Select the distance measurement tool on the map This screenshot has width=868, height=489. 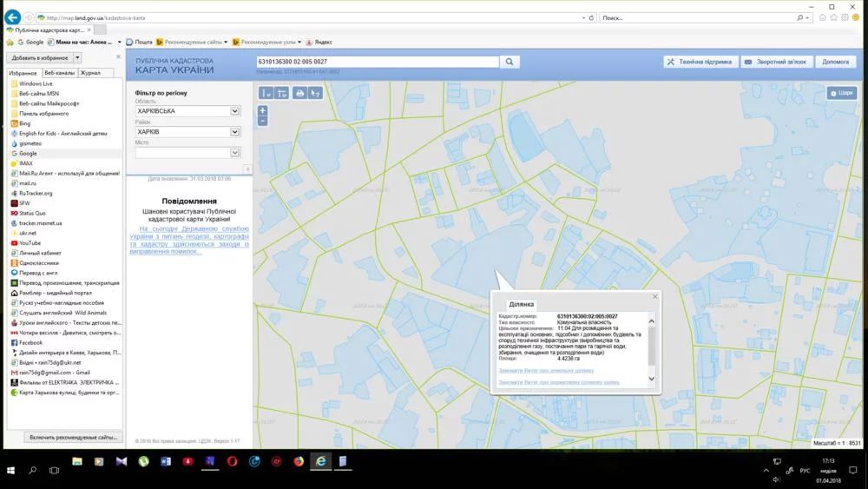point(266,93)
